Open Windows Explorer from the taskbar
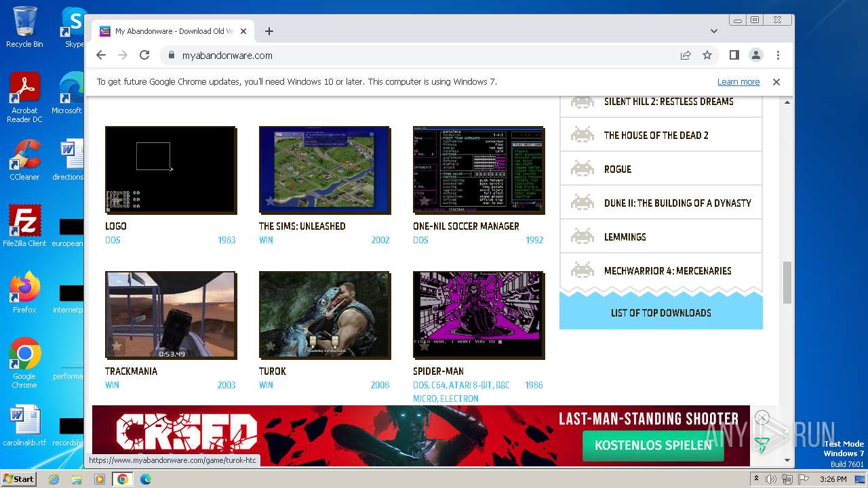Screen dimensions: 868x488 77,479
